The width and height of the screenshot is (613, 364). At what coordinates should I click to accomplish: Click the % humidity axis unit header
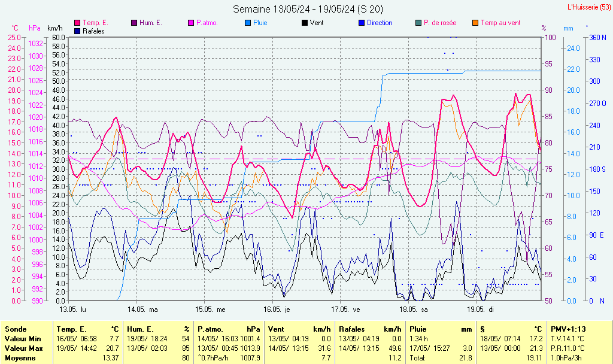[544, 28]
